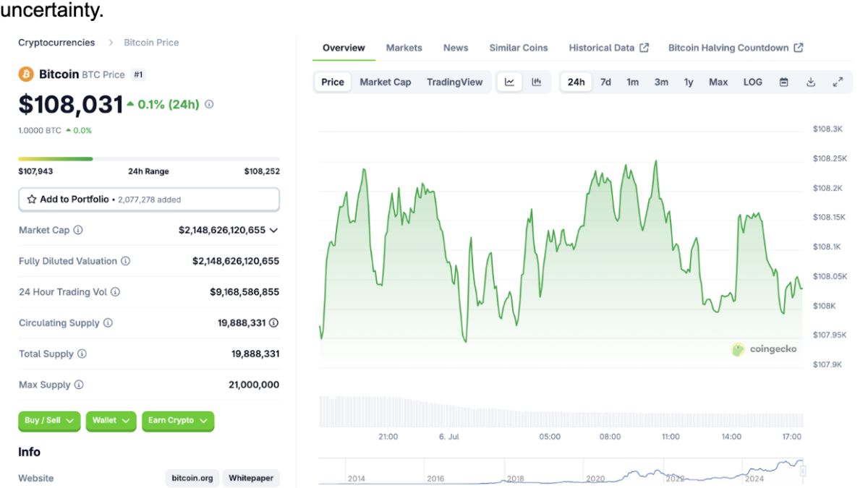Screen dimensions: 868x488
Task: Open the Buy / Sell dropdown
Action: (48, 421)
